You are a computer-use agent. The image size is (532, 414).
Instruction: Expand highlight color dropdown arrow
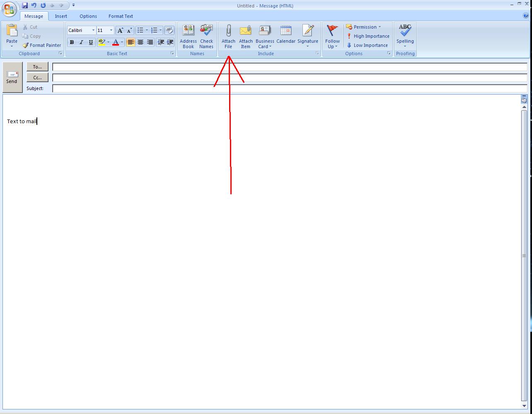tap(108, 42)
